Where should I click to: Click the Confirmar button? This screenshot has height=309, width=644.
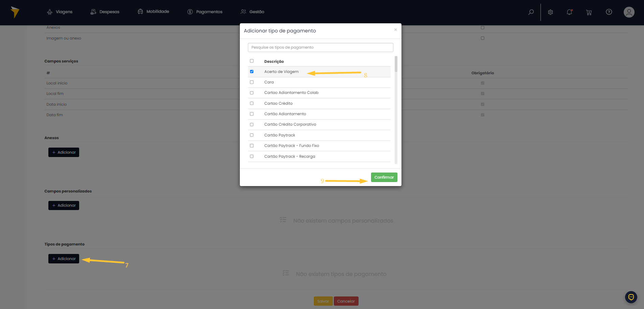click(384, 177)
